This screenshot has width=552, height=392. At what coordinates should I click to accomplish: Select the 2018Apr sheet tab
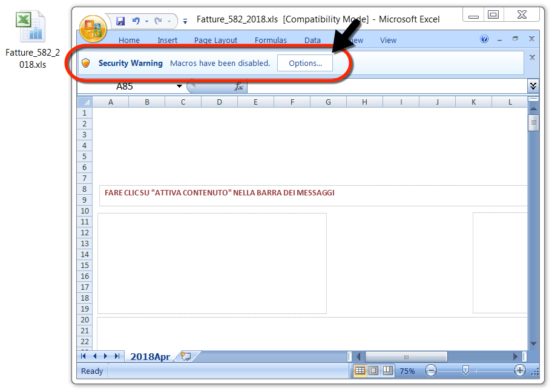pyautogui.click(x=150, y=356)
